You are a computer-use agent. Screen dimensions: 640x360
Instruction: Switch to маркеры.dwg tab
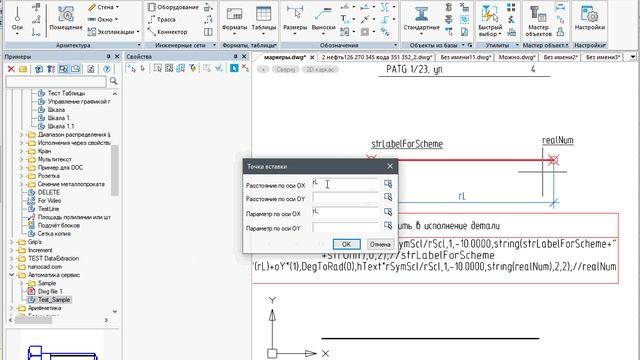284,57
